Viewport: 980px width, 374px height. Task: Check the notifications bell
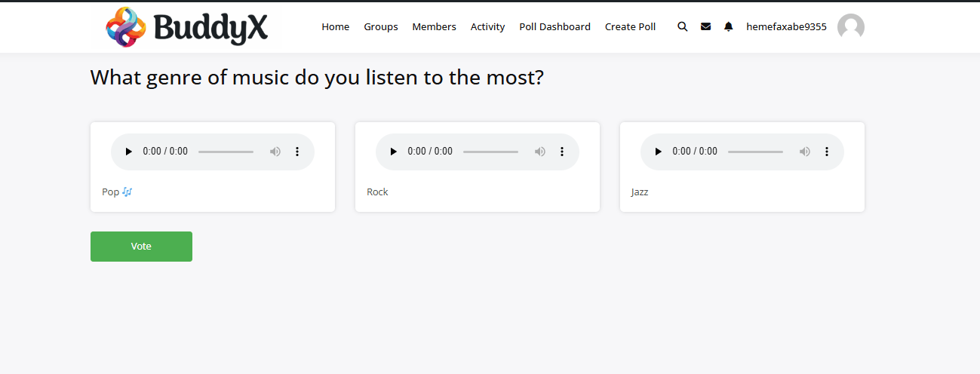[728, 26]
